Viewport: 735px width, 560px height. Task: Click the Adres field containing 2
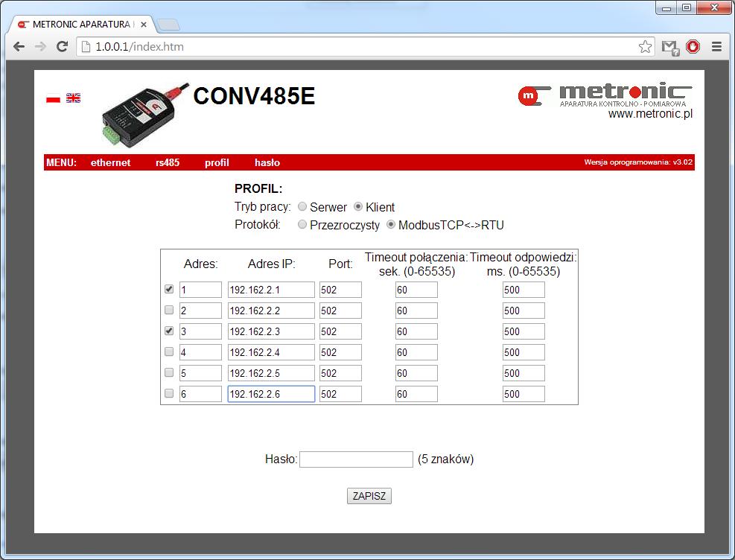200,311
